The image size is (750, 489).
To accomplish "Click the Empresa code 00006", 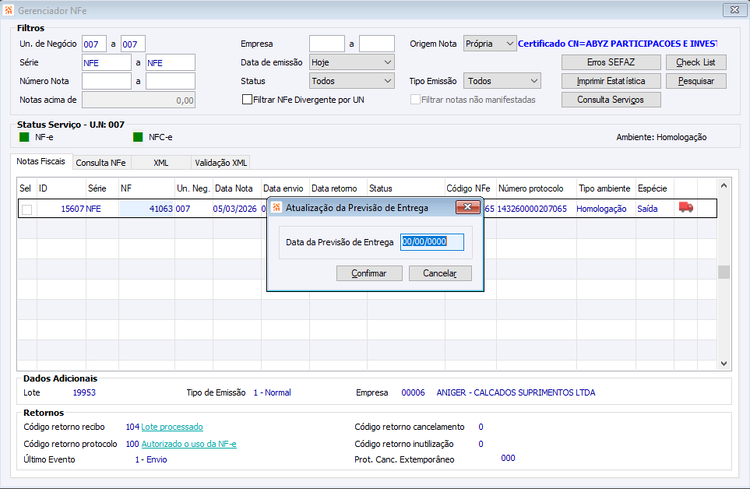I will coord(413,392).
